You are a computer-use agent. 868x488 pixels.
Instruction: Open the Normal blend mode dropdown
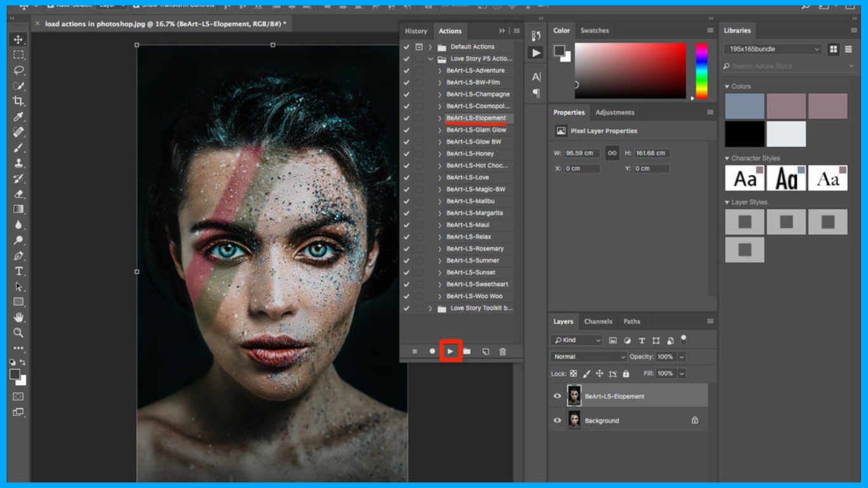[589, 357]
